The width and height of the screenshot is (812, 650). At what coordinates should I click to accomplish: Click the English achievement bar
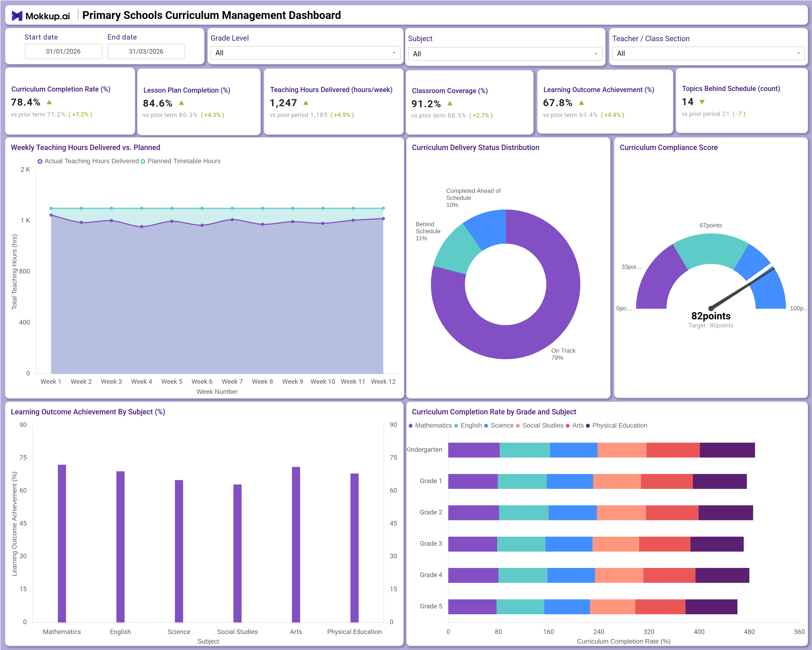coord(120,547)
